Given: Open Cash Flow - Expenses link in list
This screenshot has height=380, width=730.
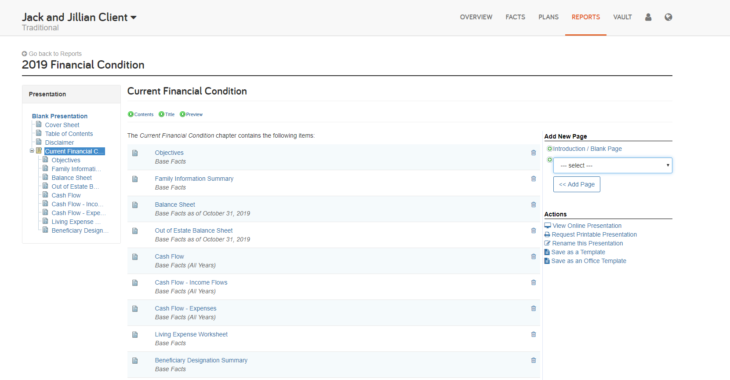Looking at the screenshot, I should coord(186,308).
